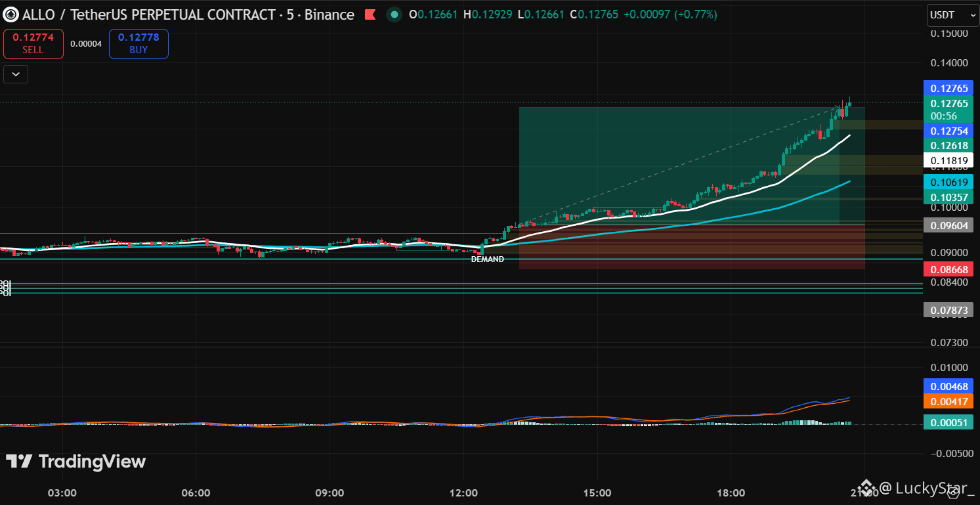
Task: Click the 0.14000 price axis tick
Action: 949,63
